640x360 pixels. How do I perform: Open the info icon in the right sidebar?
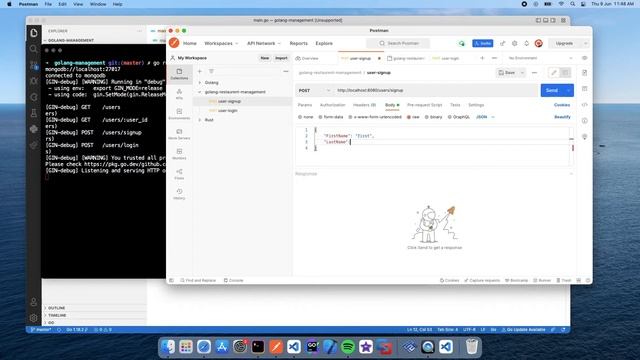pos(584,121)
